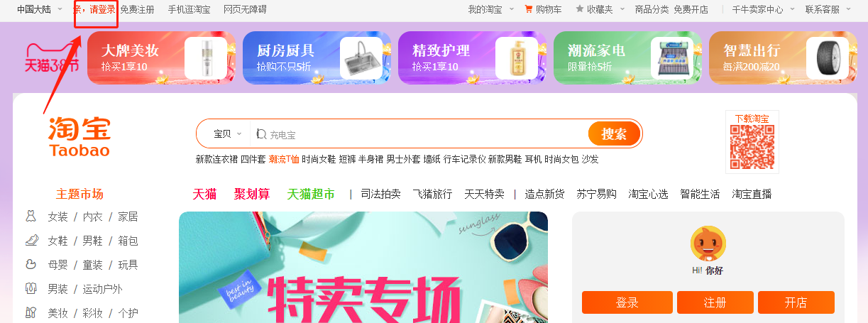
Task: Click the search input field
Action: (x=419, y=133)
